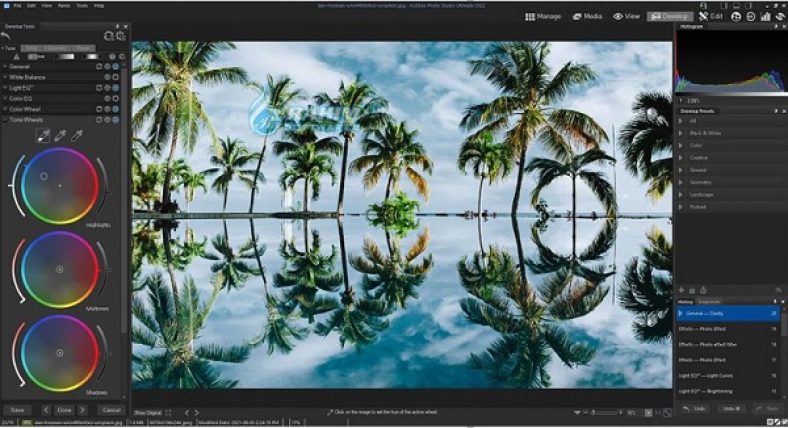Click the previous image arrow below the photo
The height and width of the screenshot is (428, 788).
(x=186, y=412)
